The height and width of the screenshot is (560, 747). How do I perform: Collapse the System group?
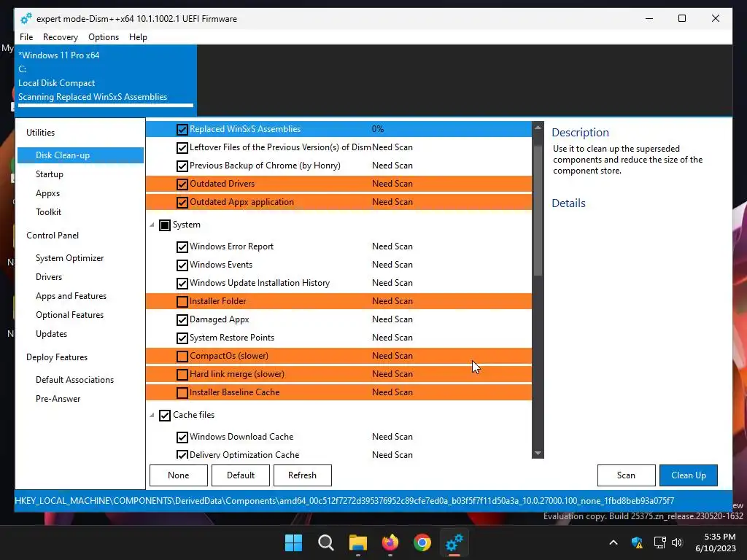coord(152,225)
